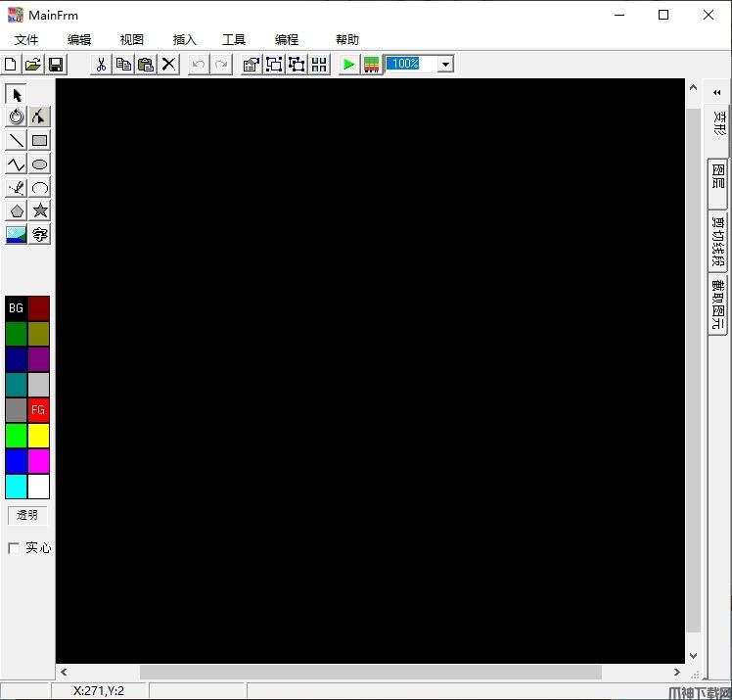Collapse the right side panel arrows

point(716,92)
